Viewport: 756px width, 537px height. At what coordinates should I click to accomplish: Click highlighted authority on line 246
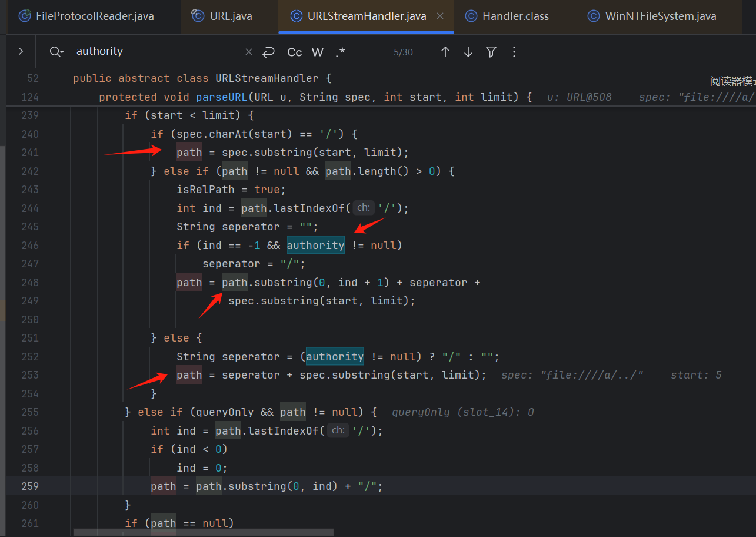315,245
